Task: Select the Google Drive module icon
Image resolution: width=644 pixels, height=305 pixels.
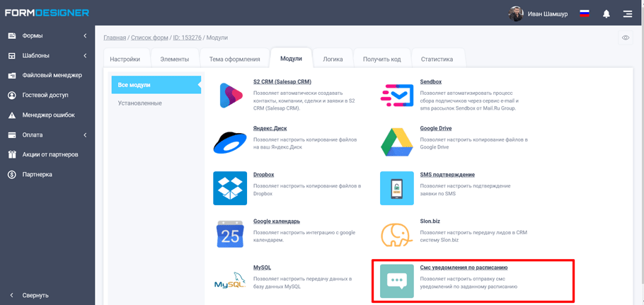Action: (x=396, y=142)
